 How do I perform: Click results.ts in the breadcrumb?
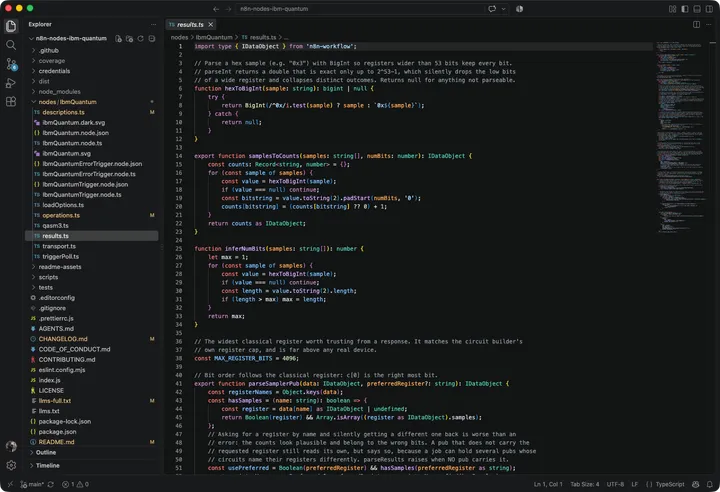259,37
